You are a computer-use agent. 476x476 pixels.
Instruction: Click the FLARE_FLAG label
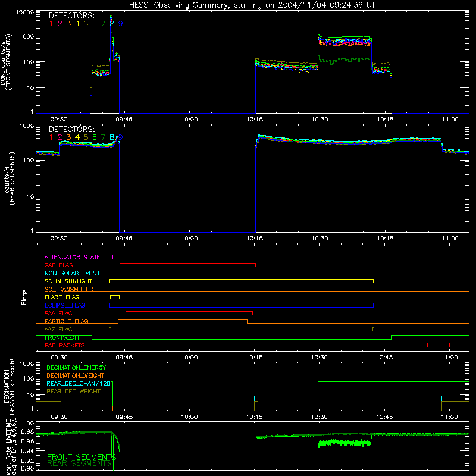(62, 297)
